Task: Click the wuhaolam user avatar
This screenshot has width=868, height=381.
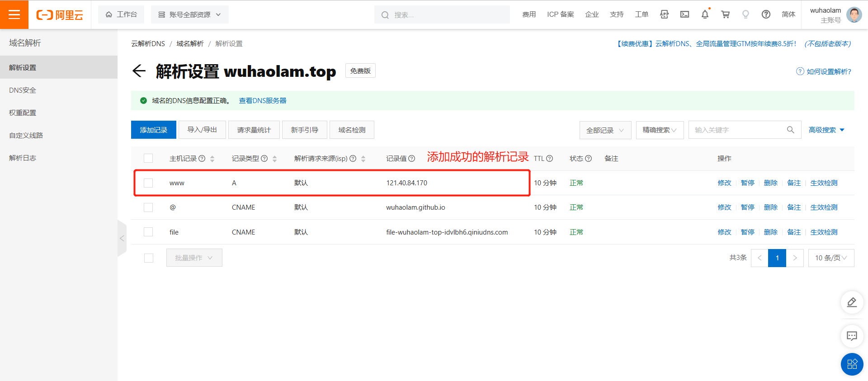Action: point(854,14)
